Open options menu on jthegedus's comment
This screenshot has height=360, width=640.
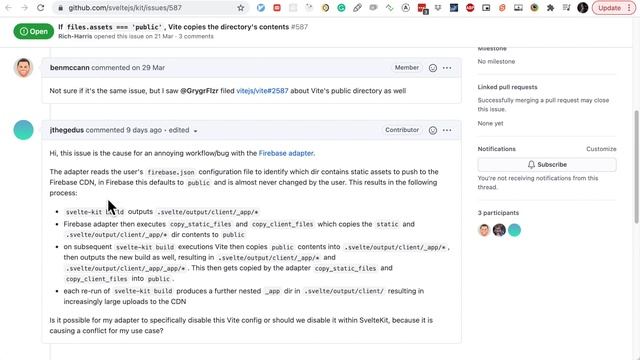(x=447, y=130)
